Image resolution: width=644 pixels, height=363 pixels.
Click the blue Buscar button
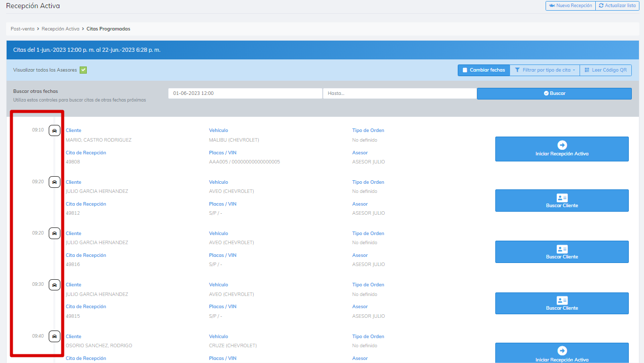pos(554,93)
